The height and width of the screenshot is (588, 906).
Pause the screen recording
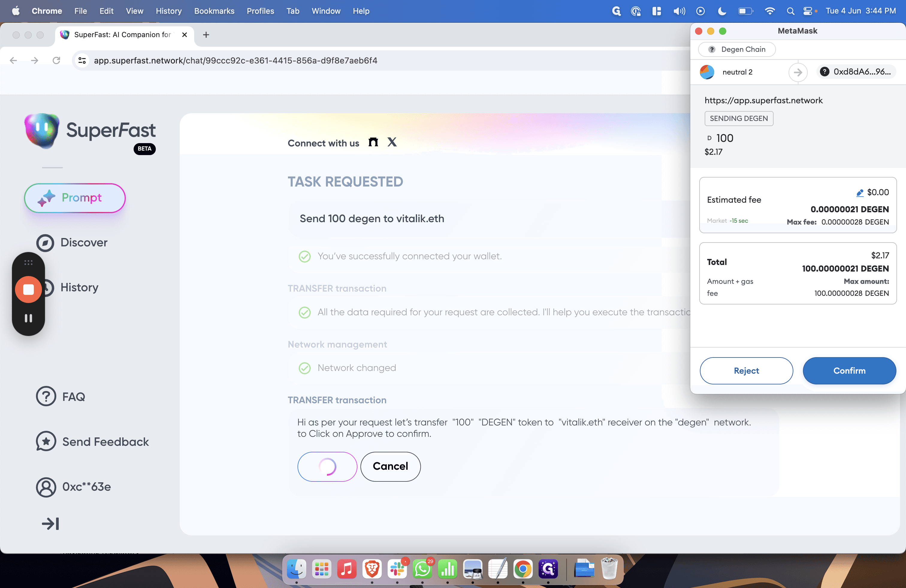[x=28, y=318]
